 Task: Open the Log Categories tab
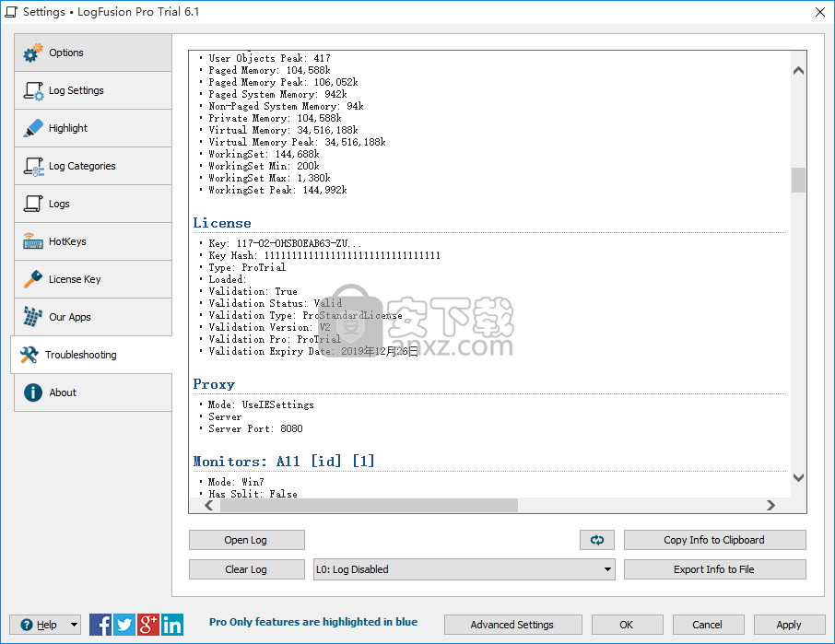93,166
